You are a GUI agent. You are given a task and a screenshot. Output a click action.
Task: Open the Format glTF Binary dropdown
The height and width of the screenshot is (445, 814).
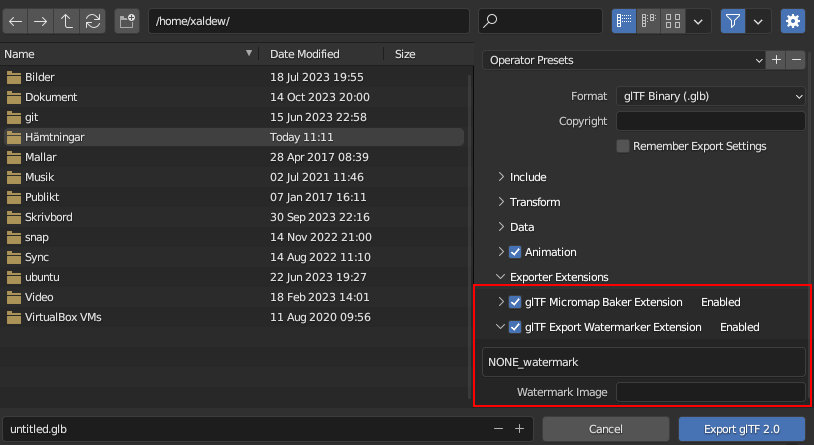[711, 96]
